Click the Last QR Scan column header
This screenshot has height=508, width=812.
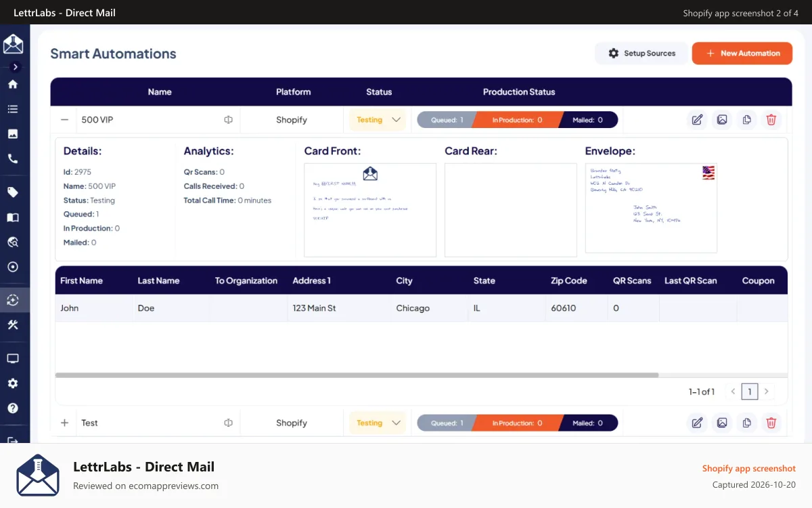(x=690, y=280)
